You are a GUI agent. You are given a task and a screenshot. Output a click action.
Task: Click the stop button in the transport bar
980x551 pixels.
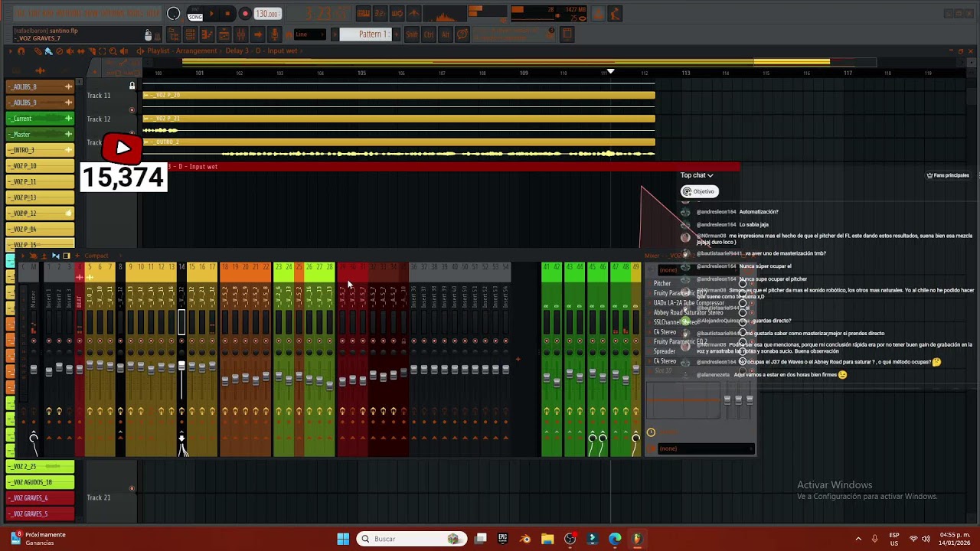[x=227, y=14]
